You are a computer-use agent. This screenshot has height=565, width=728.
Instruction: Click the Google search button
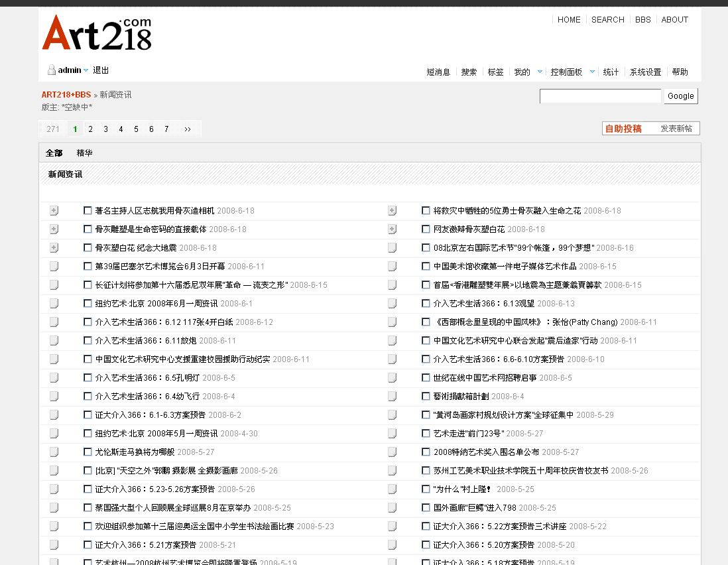681,96
